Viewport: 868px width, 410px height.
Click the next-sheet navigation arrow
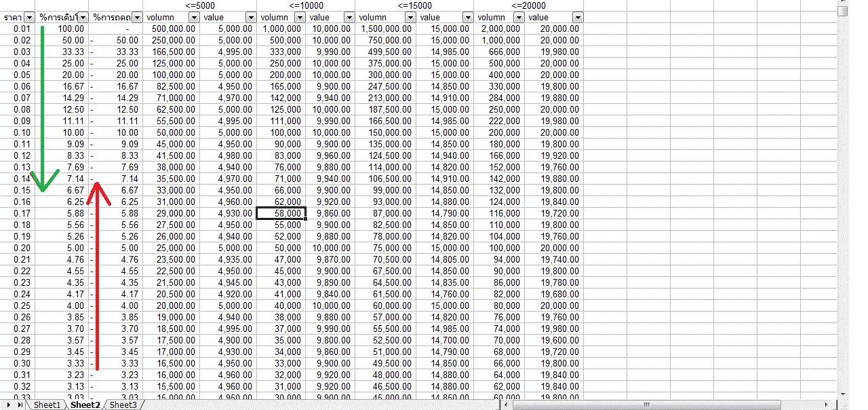coord(7,405)
